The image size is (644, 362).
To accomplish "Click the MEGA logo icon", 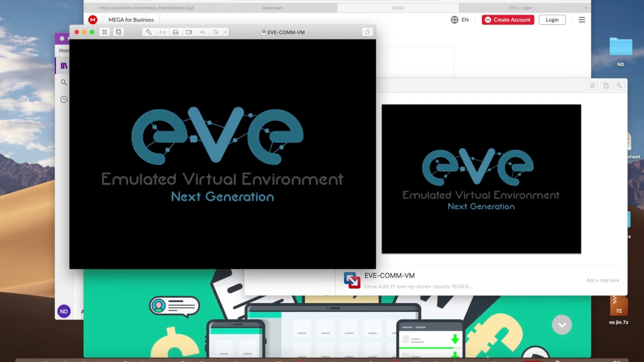I will [93, 20].
